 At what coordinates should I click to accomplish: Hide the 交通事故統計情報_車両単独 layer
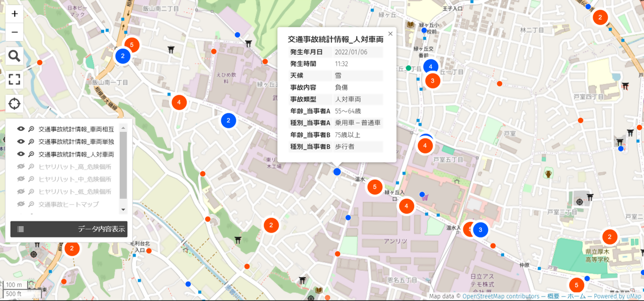point(21,142)
